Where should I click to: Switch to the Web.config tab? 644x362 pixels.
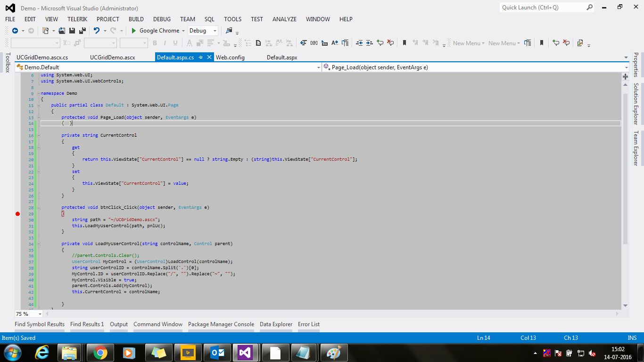point(230,58)
